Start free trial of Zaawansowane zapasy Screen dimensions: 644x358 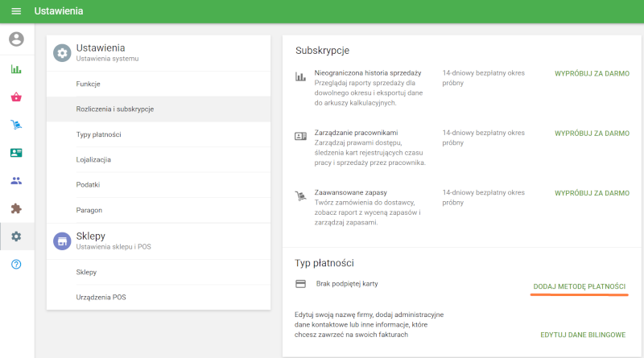pyautogui.click(x=592, y=193)
